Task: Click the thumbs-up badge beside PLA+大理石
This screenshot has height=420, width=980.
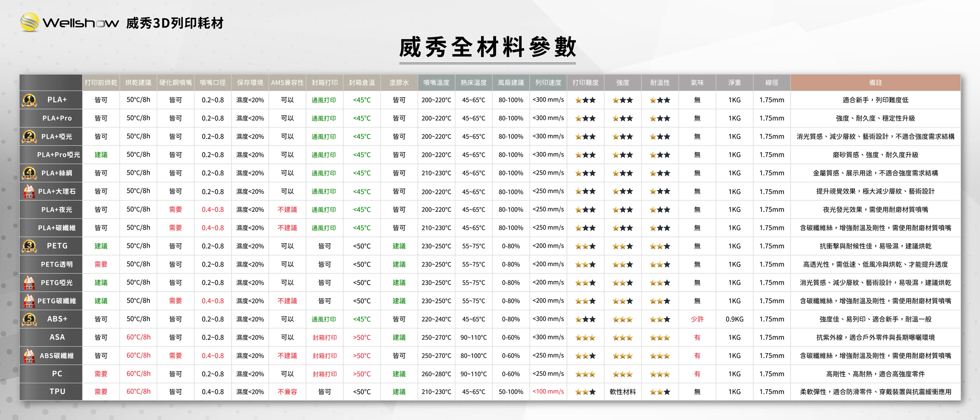Action: (x=29, y=191)
